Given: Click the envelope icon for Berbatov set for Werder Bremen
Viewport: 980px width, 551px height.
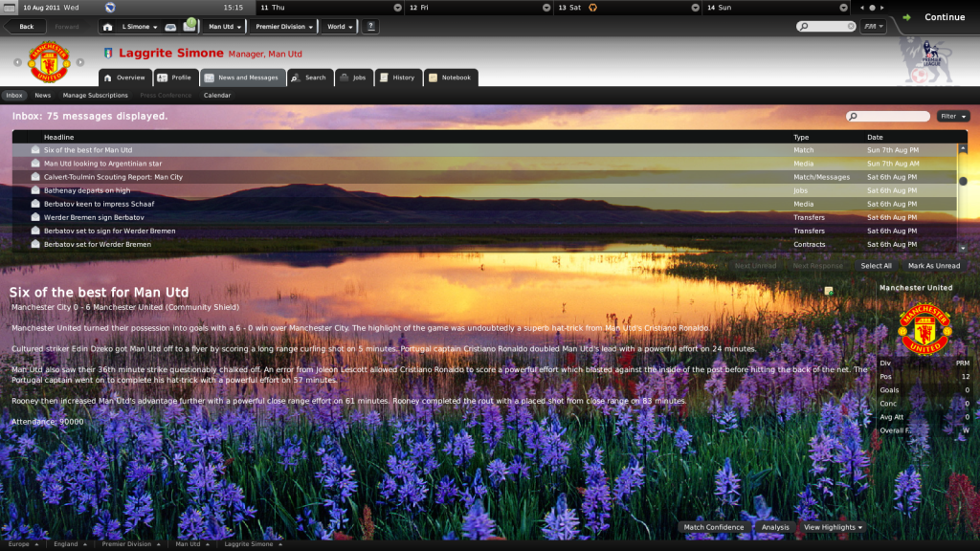Looking at the screenshot, I should [x=35, y=244].
